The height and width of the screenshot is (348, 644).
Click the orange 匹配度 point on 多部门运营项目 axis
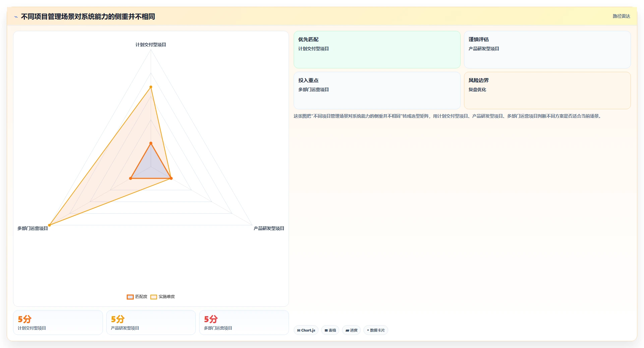pyautogui.click(x=130, y=178)
